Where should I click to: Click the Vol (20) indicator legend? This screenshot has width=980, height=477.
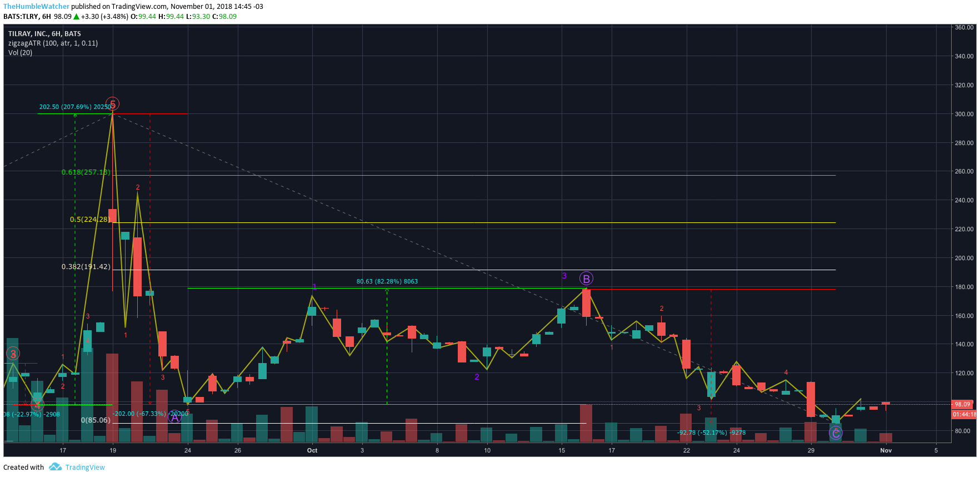coord(20,53)
